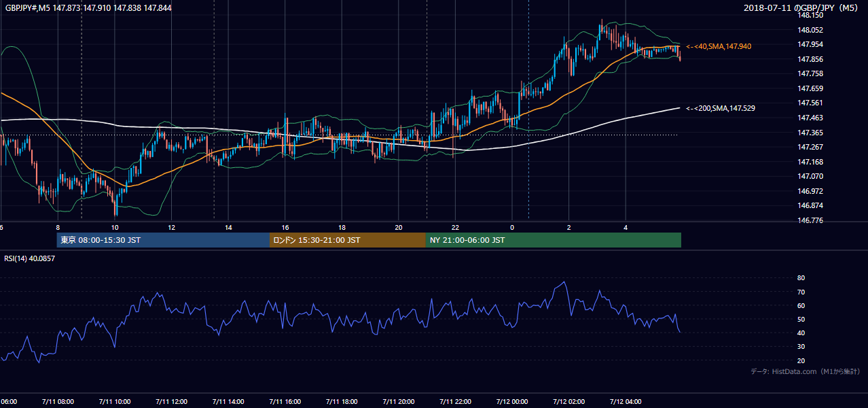Click the NY 21:00-06:00 JST session bar
The width and height of the screenshot is (868, 408).
coord(554,240)
